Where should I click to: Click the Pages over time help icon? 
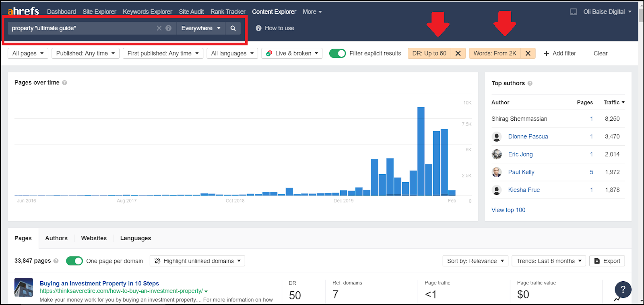coord(64,82)
